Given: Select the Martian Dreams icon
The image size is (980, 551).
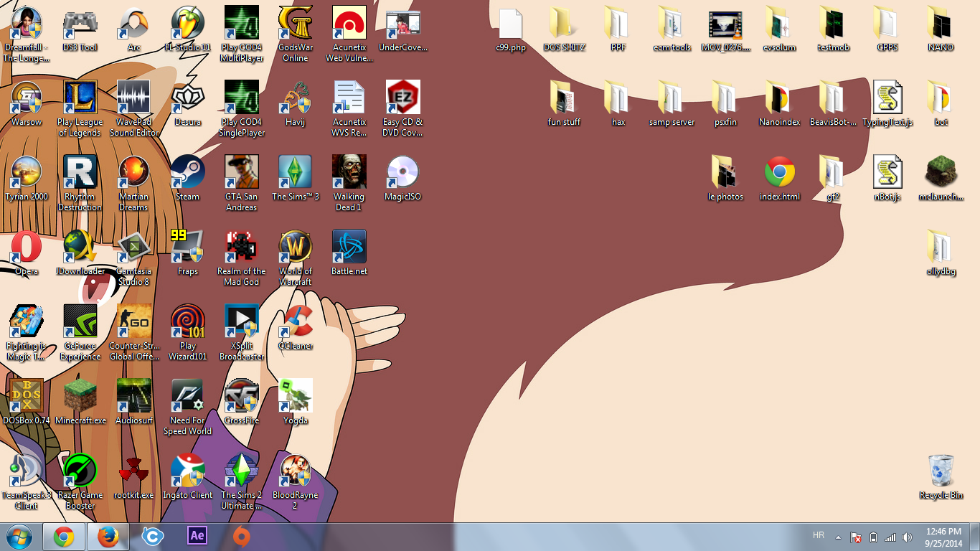Looking at the screenshot, I should [x=134, y=184].
